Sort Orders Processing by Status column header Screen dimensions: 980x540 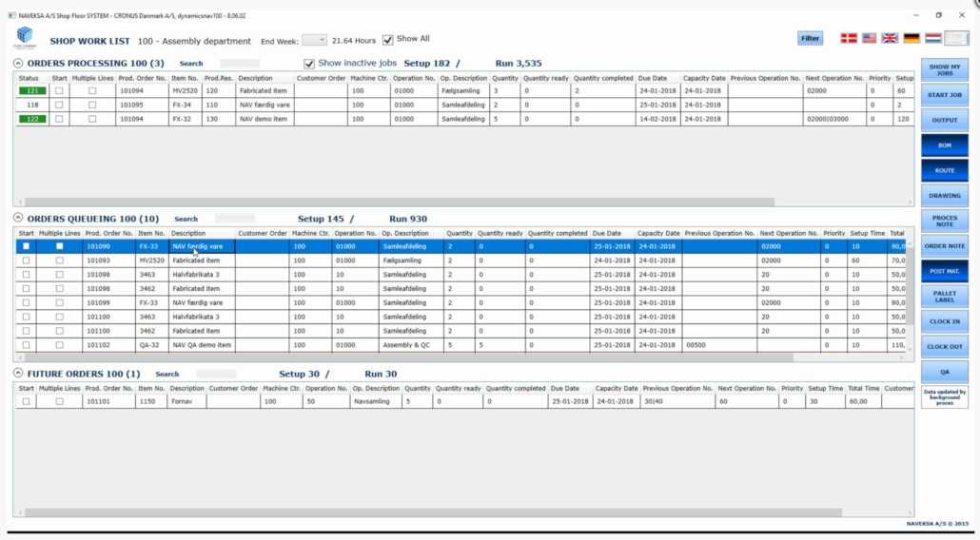pos(29,78)
